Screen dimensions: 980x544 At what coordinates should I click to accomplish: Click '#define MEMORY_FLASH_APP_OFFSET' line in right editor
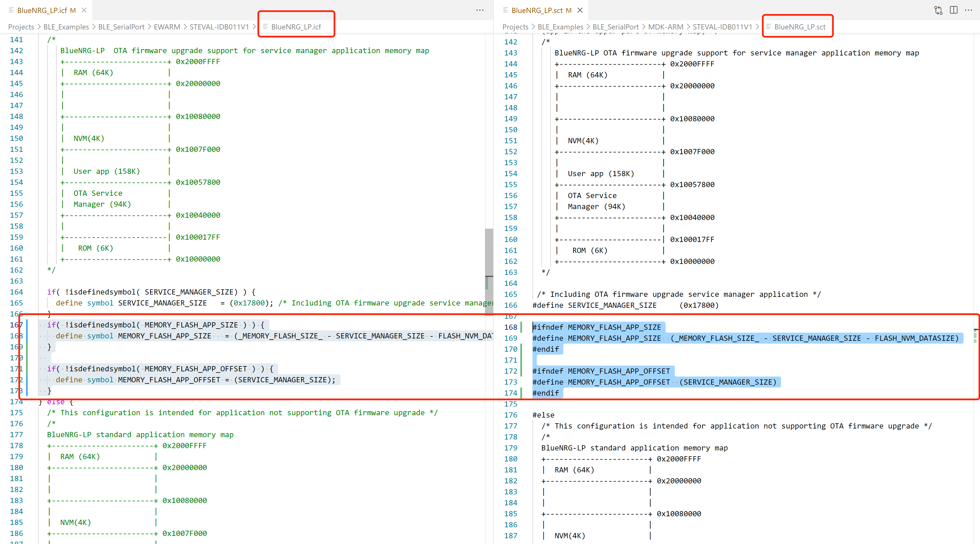pos(654,382)
